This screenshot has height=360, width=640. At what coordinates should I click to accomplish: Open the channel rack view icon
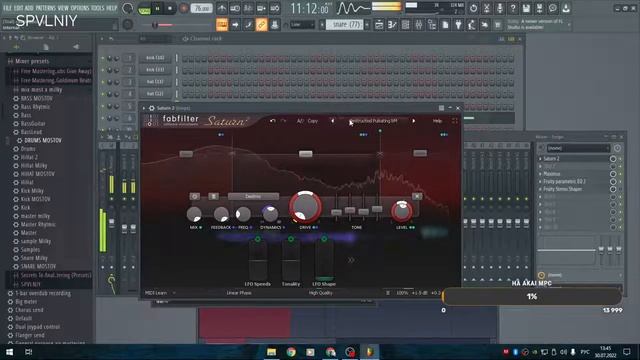(x=405, y=25)
